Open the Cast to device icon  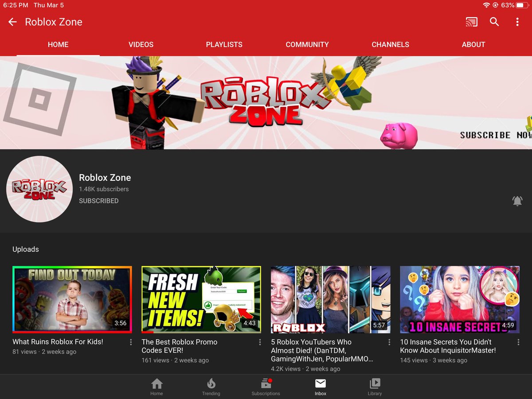(471, 22)
